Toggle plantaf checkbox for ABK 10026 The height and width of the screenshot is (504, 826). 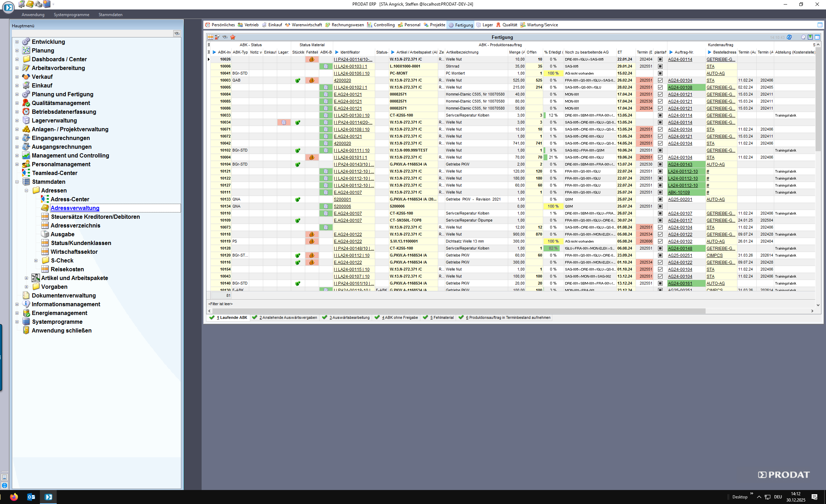[660, 59]
